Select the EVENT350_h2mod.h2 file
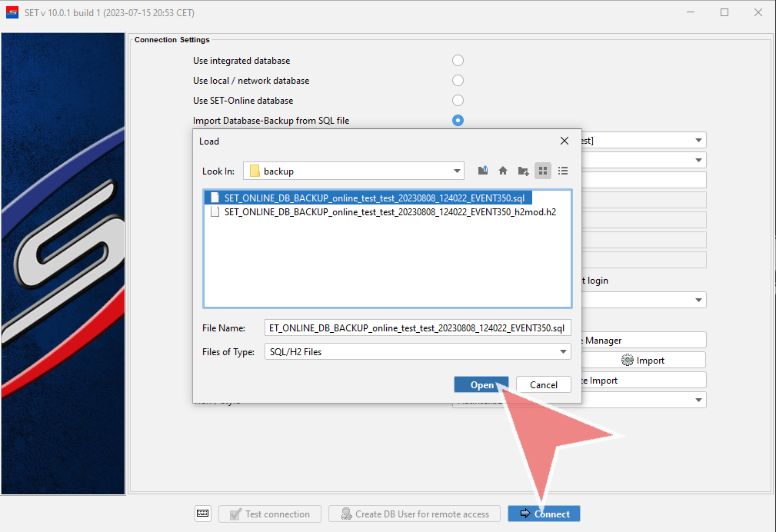 pyautogui.click(x=389, y=212)
